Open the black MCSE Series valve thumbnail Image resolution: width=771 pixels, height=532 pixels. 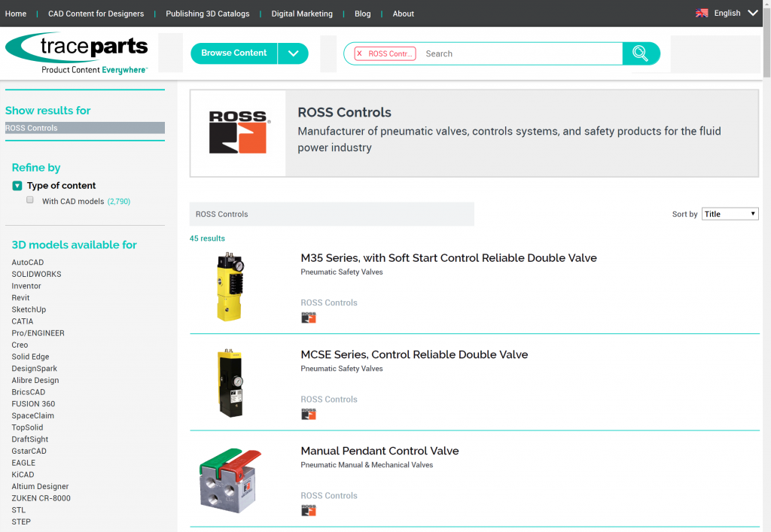coord(231,383)
